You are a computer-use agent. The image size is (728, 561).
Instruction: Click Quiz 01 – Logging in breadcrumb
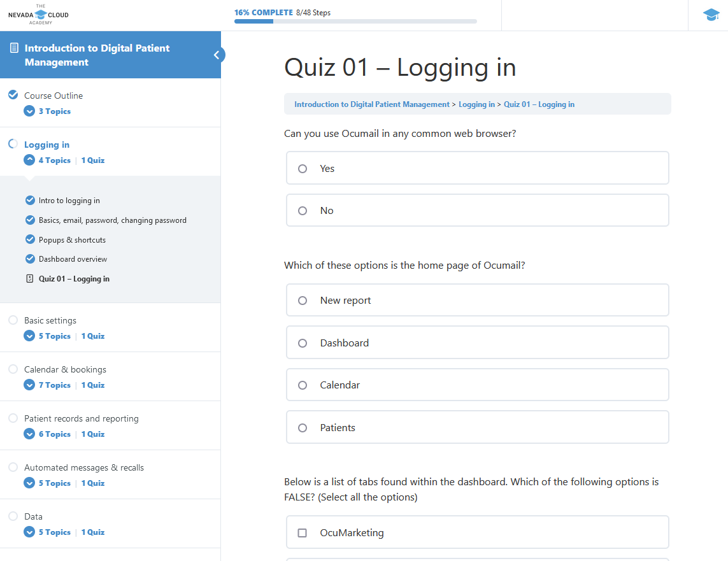coord(539,104)
